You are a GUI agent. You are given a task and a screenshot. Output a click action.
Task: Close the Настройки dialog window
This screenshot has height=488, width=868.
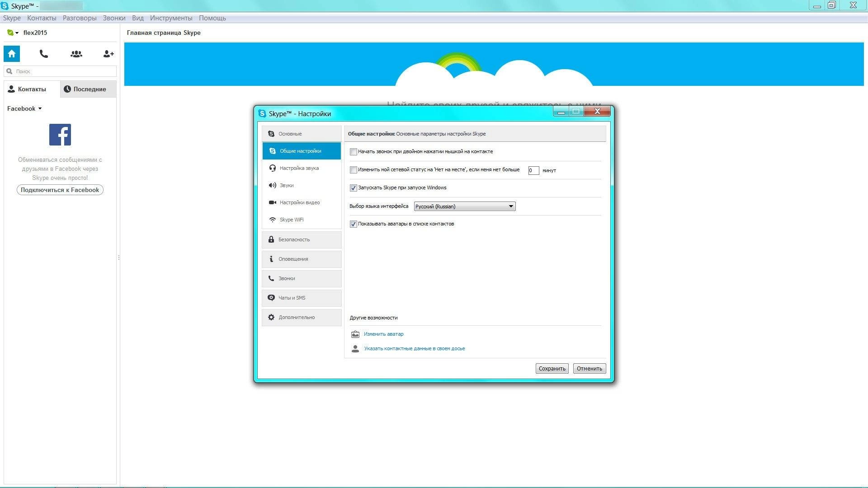(598, 111)
